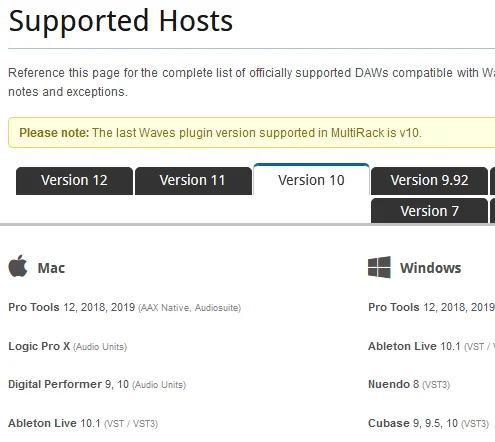
Task: Click the Windows logo icon
Action: point(379,267)
